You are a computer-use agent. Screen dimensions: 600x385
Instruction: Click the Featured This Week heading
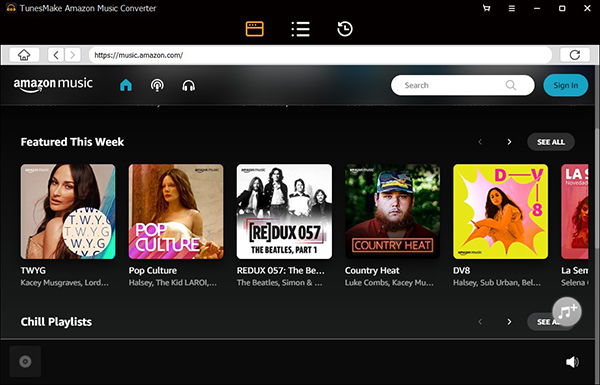(72, 142)
